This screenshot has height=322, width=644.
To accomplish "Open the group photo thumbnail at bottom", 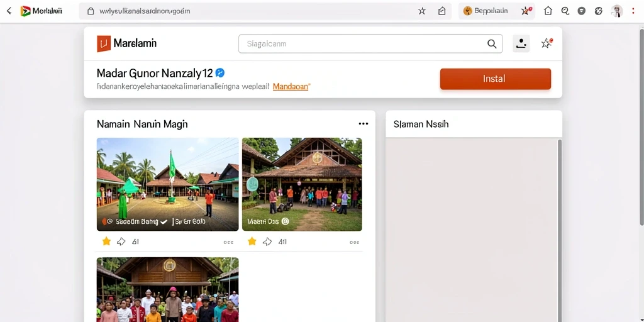I will [167, 289].
